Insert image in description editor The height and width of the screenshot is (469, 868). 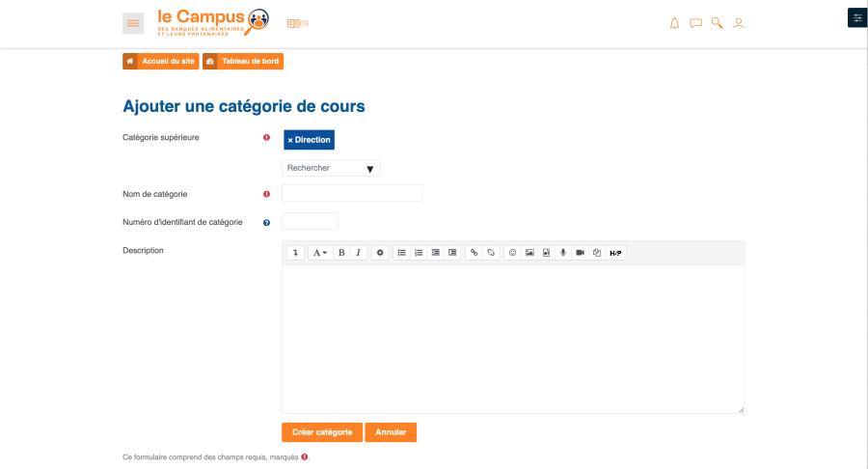click(529, 253)
